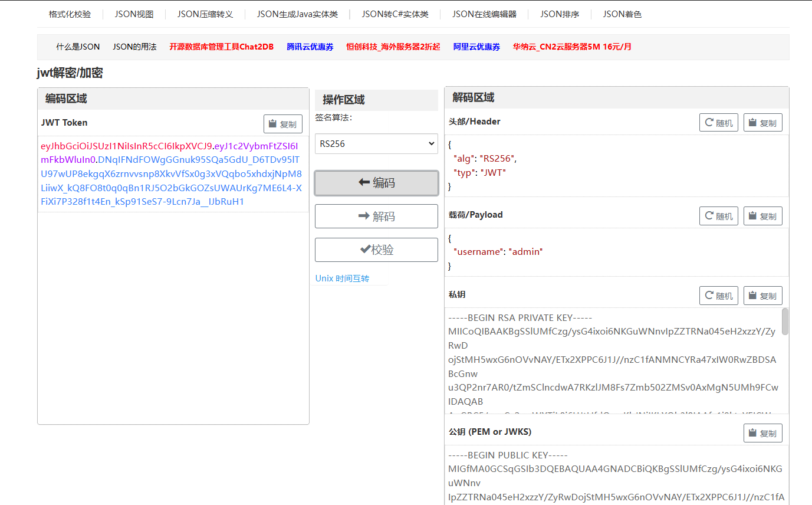Open the 格式化校验 menu item

tap(70, 14)
